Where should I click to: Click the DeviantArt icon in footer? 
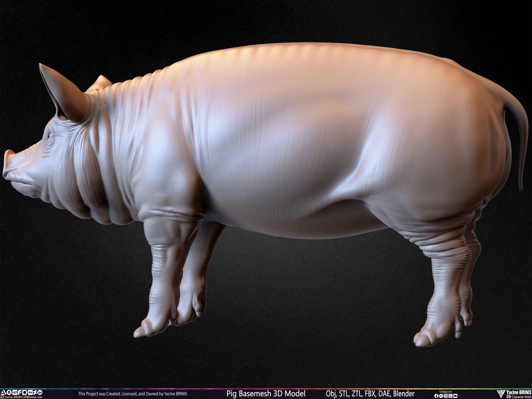click(35, 392)
